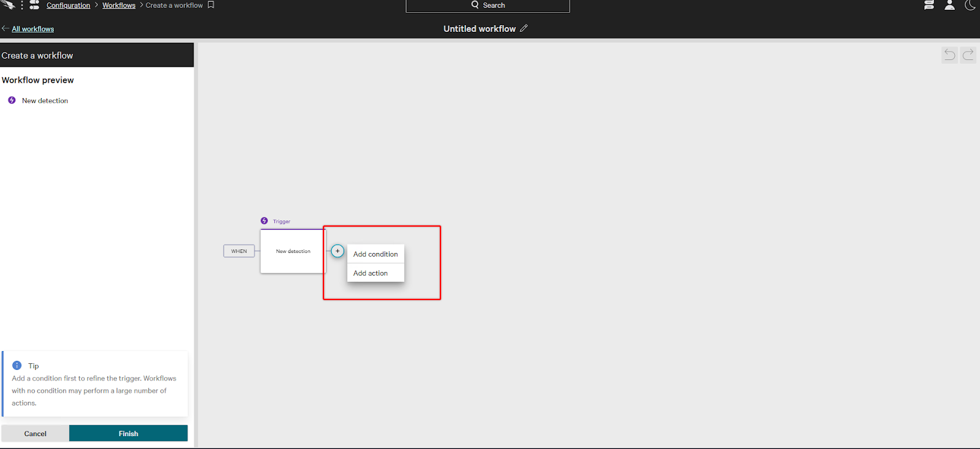Click the lightning icon beside New detection in the preview

pos(12,100)
